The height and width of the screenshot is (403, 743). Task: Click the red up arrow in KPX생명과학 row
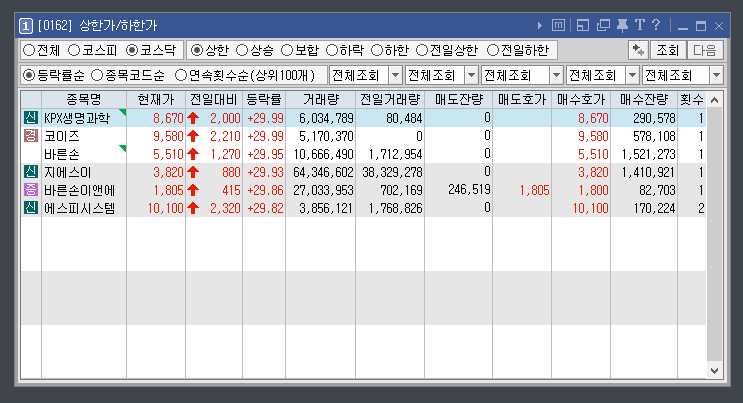(193, 118)
